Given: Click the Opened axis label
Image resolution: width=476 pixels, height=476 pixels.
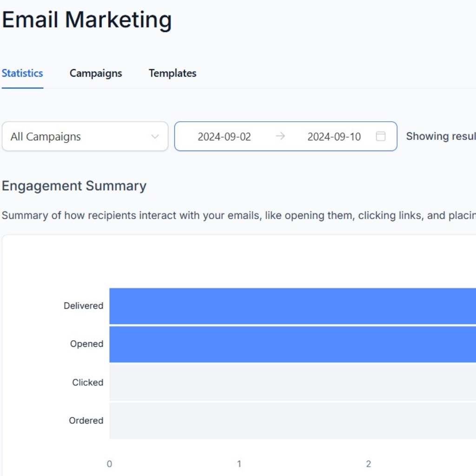Looking at the screenshot, I should (86, 344).
